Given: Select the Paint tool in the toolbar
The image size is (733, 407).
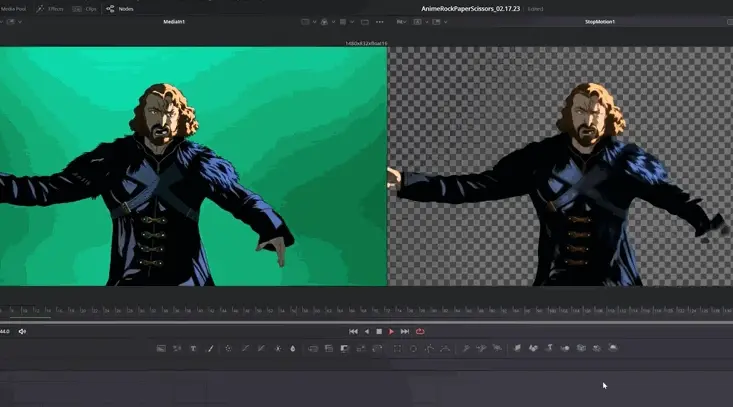Looking at the screenshot, I should coord(209,348).
